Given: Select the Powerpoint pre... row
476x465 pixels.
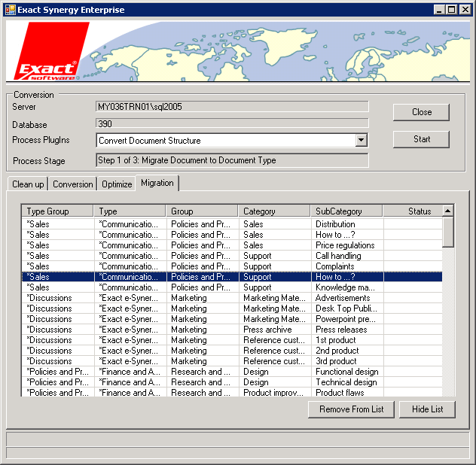Looking at the screenshot, I should click(232, 319).
